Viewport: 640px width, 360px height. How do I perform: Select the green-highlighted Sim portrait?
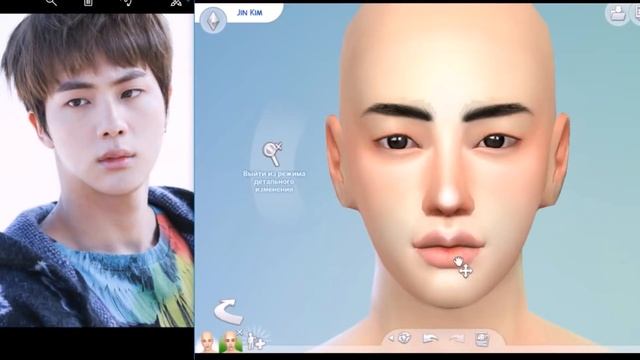[230, 342]
